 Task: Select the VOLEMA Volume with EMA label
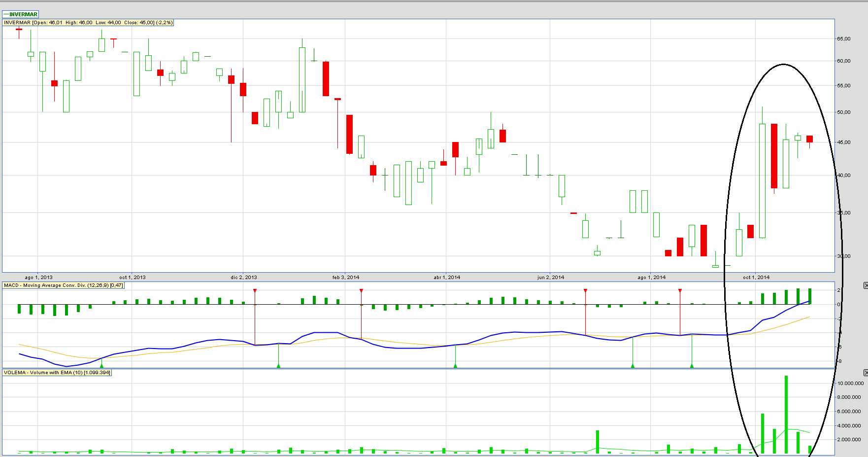[57, 373]
